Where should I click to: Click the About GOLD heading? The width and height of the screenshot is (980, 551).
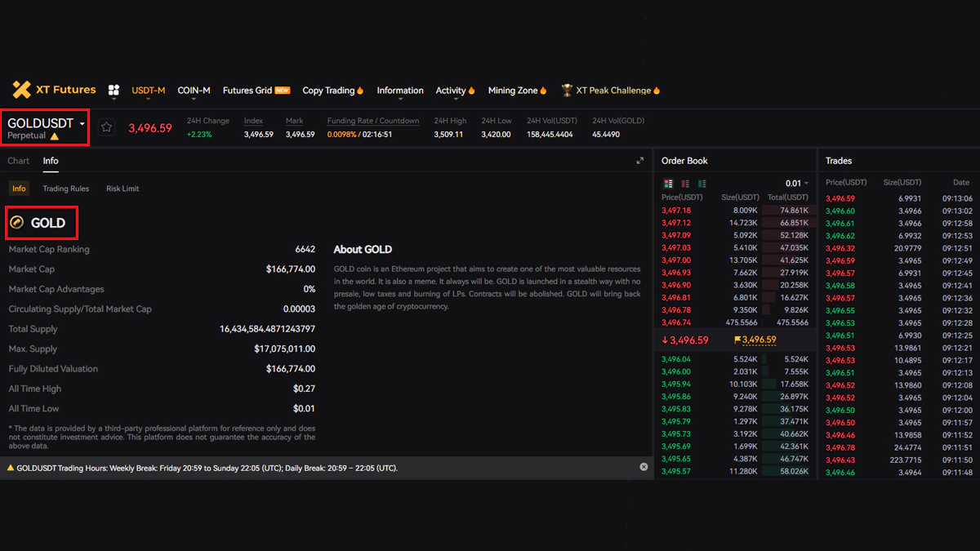[363, 250]
